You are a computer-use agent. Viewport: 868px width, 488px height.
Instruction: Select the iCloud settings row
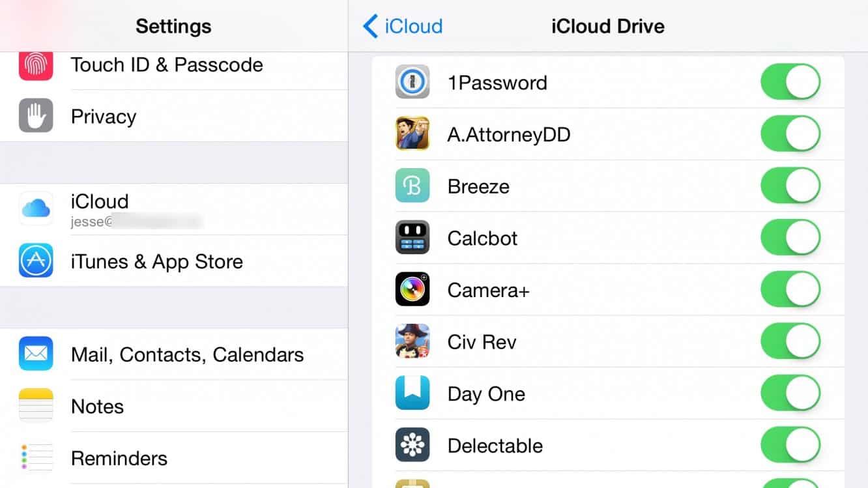coord(174,209)
